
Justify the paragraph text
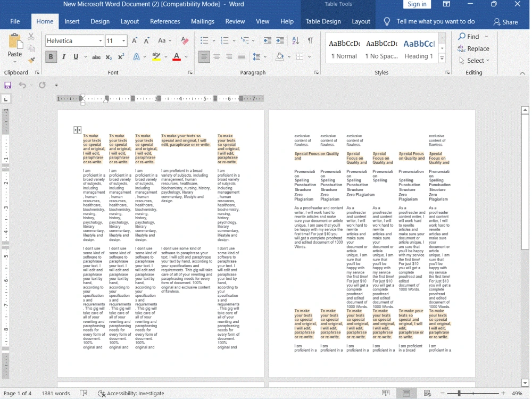[242, 57]
